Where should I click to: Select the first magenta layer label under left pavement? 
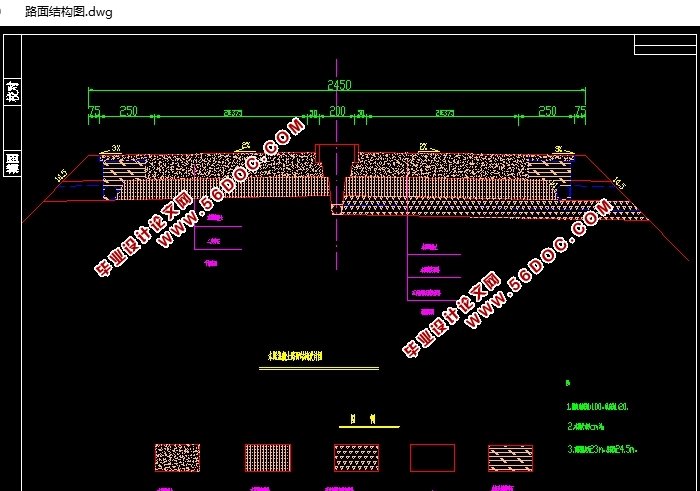[x=215, y=218]
